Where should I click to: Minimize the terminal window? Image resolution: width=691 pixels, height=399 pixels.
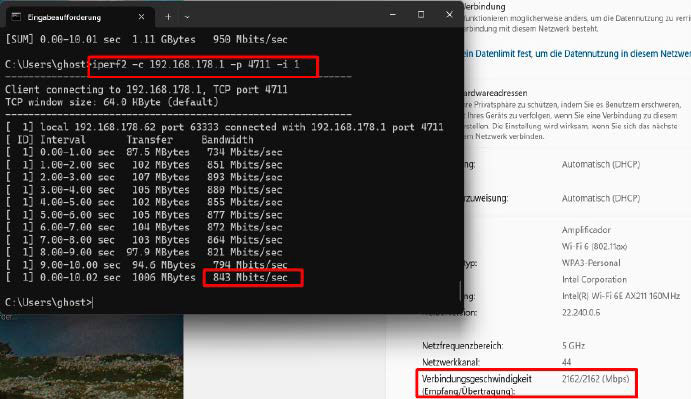(x=393, y=15)
